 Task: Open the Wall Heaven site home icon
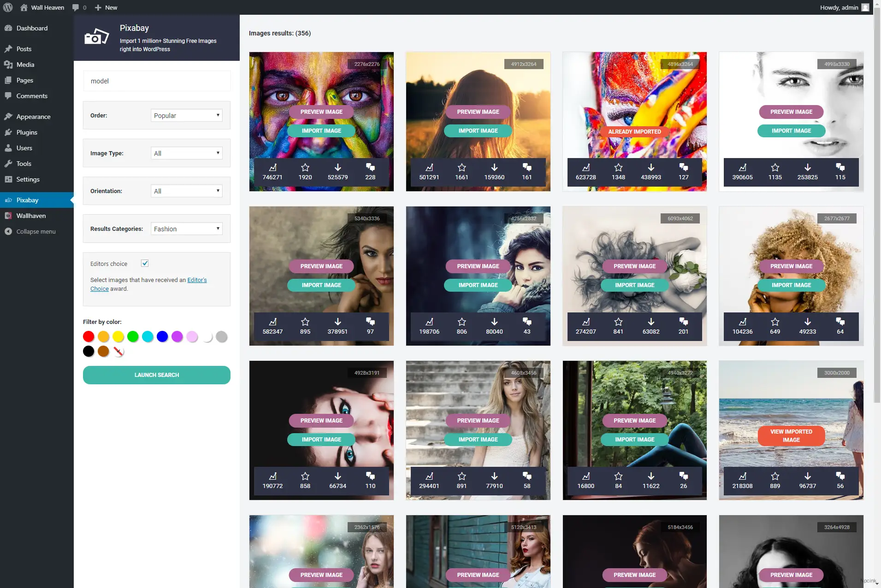pos(24,7)
